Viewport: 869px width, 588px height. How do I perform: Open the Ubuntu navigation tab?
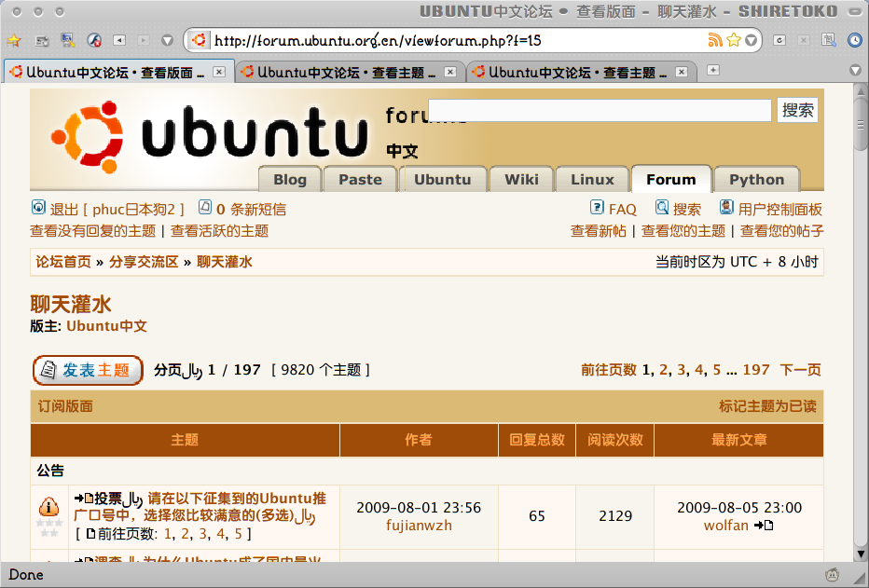(x=442, y=180)
